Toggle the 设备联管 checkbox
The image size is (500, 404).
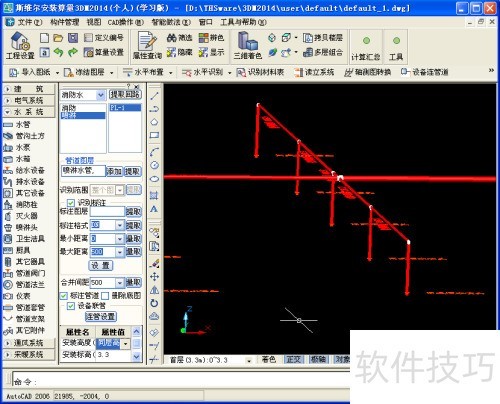71,306
